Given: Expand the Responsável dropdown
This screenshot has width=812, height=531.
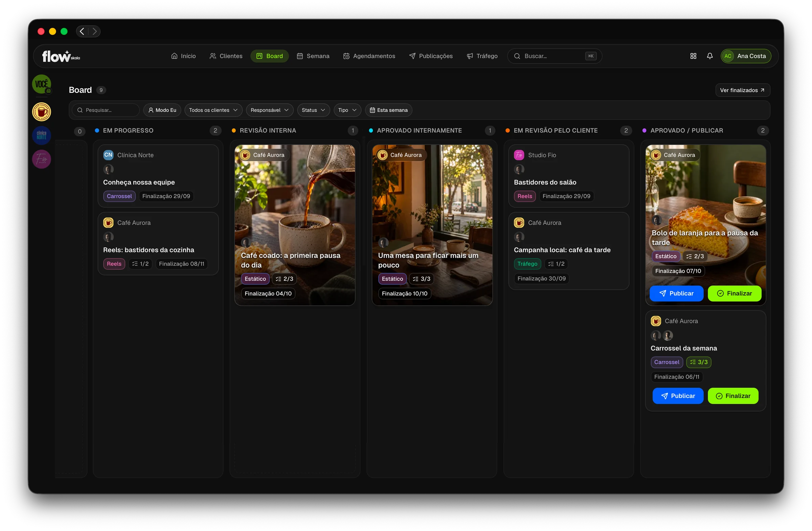Looking at the screenshot, I should 270,110.
